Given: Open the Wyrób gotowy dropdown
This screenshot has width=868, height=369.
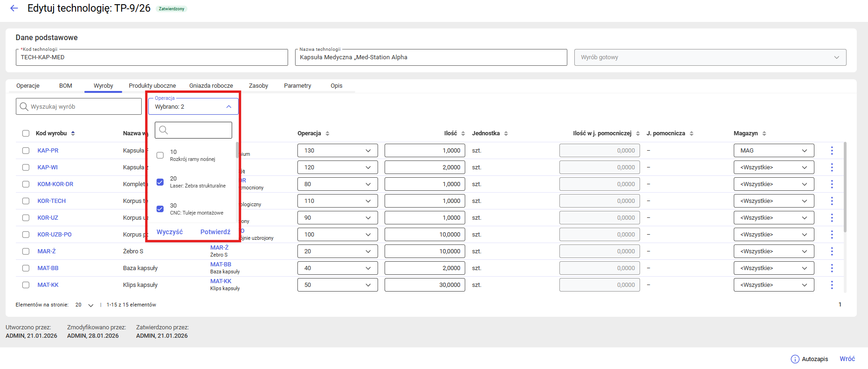Looking at the screenshot, I should 710,57.
